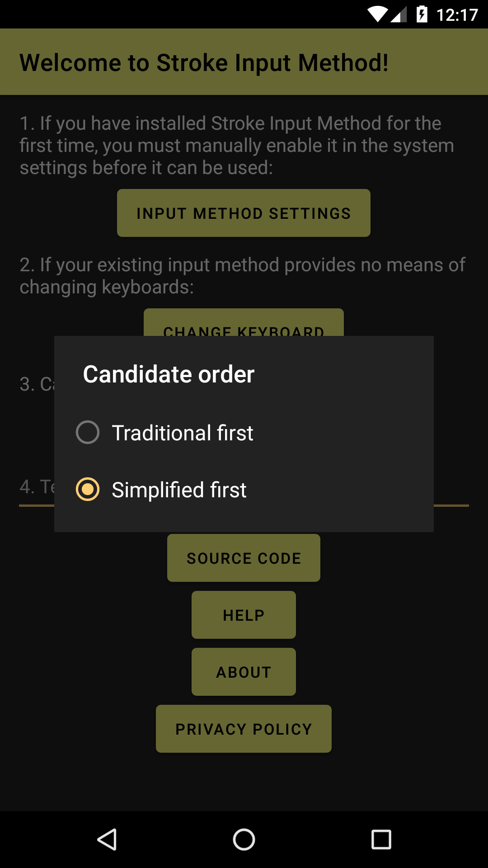488x868 pixels.
Task: Choose the "Traditional first" label text
Action: pyautogui.click(x=183, y=433)
